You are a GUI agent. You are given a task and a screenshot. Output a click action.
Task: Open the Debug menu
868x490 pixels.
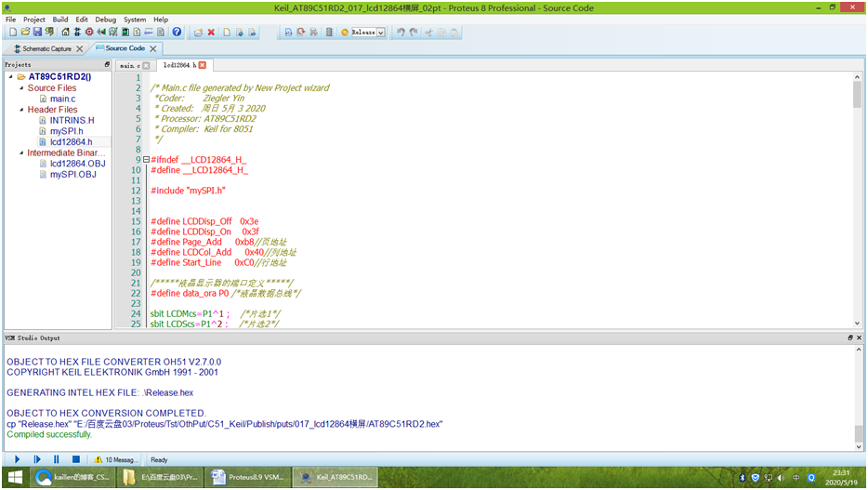105,20
